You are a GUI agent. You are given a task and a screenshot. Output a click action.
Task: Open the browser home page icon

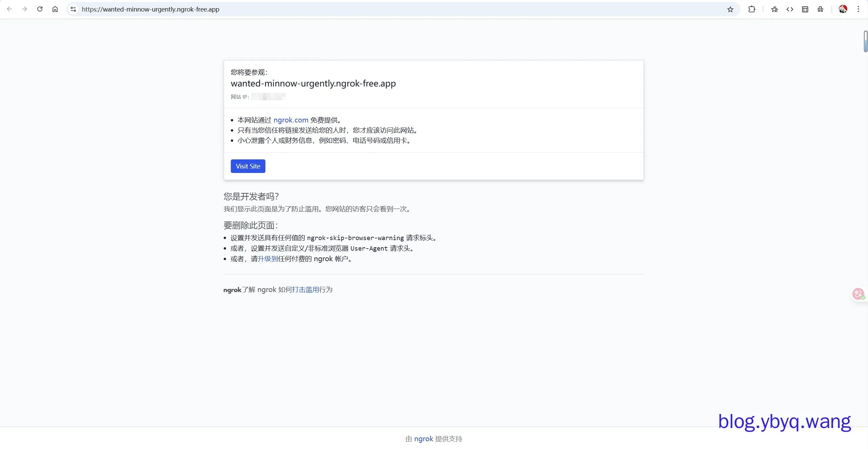[x=55, y=9]
